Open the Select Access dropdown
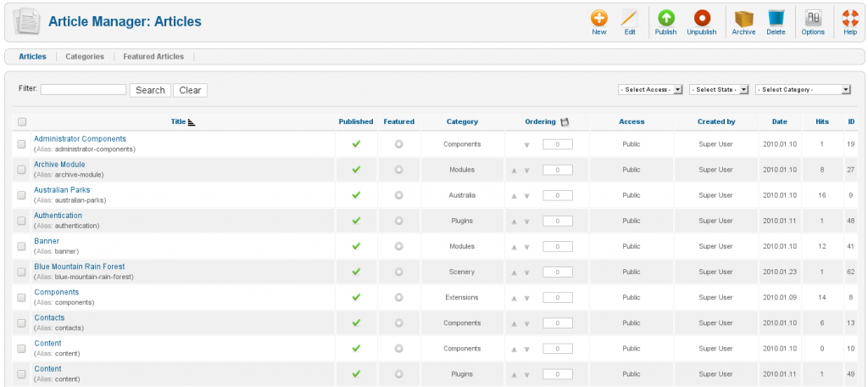 click(x=650, y=89)
